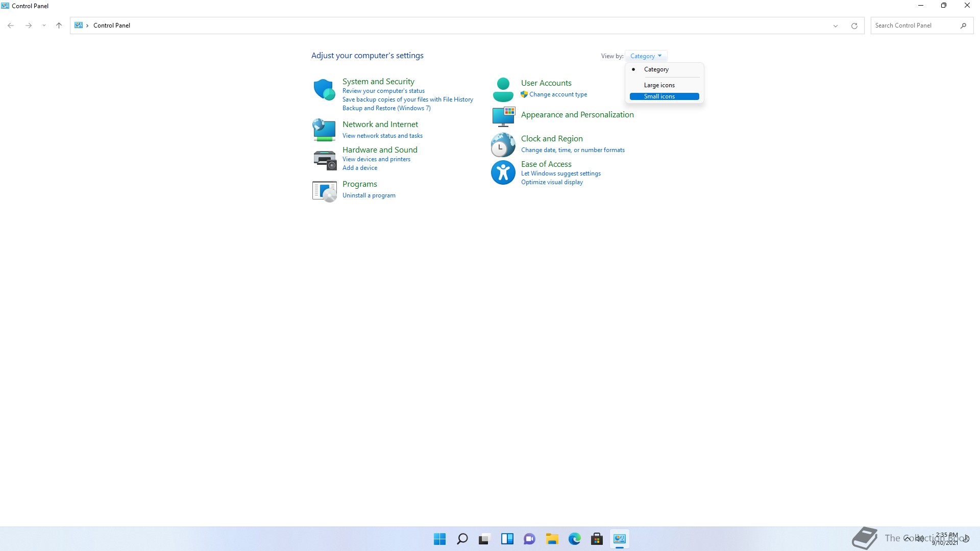Click Change date, time, or number formats
Screen dimensions: 980x551
pos(573,150)
